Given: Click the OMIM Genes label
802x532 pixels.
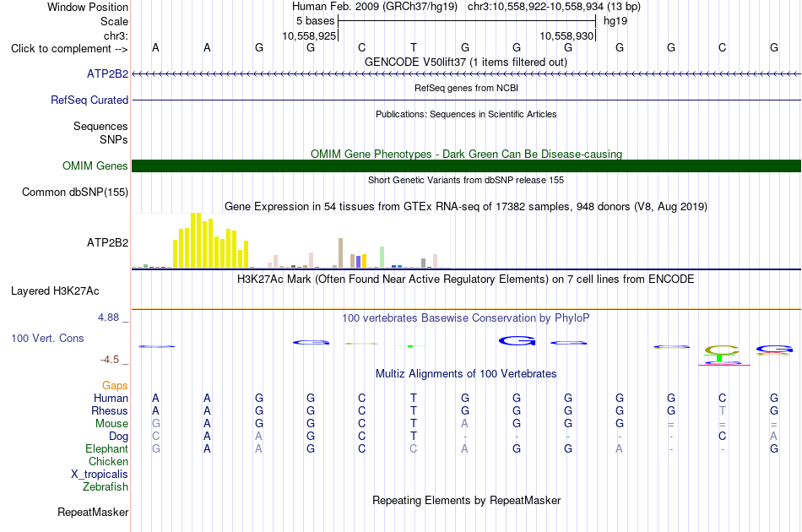Looking at the screenshot, I should coord(95,166).
